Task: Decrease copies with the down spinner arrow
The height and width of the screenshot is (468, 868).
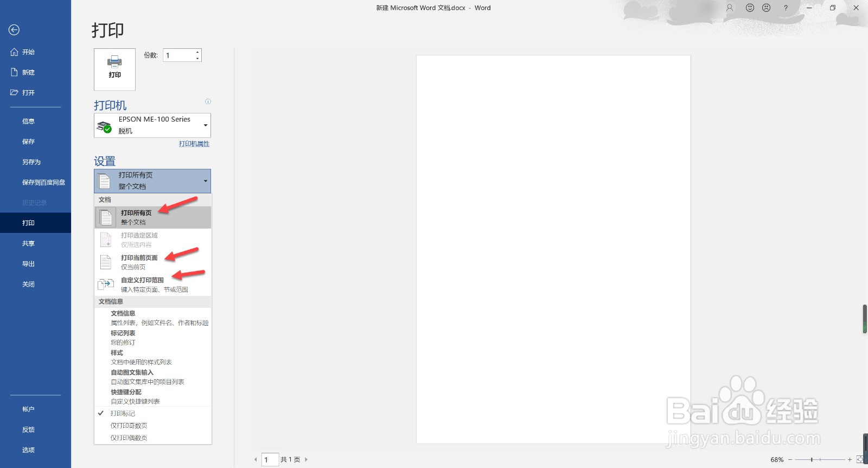Action: point(197,58)
